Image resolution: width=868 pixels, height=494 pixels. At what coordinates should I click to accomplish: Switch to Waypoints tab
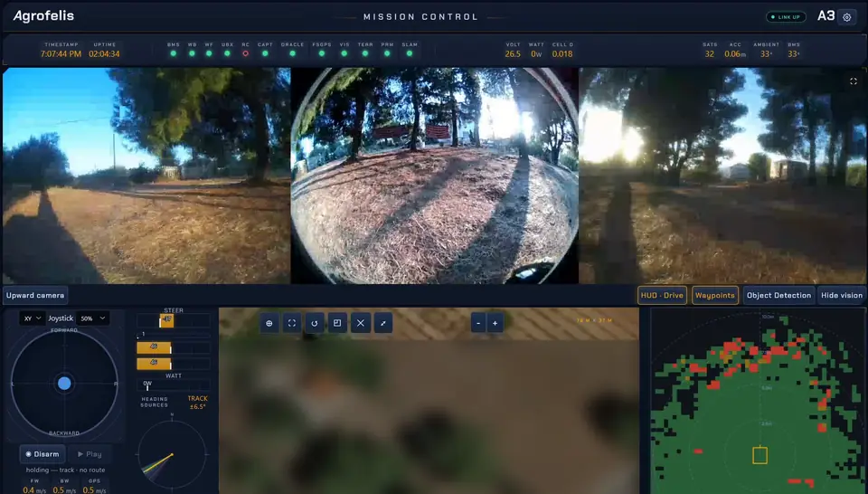pos(714,295)
